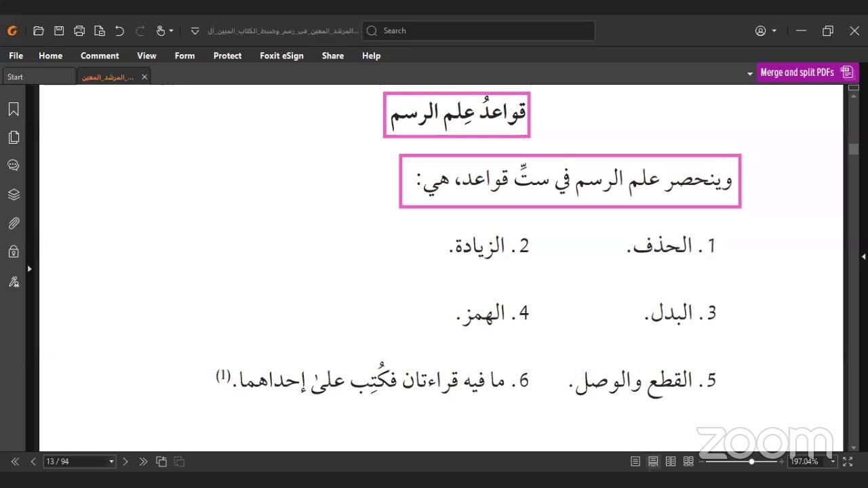Open the Security settings panel
Image resolution: width=868 pixels, height=488 pixels.
[14, 252]
